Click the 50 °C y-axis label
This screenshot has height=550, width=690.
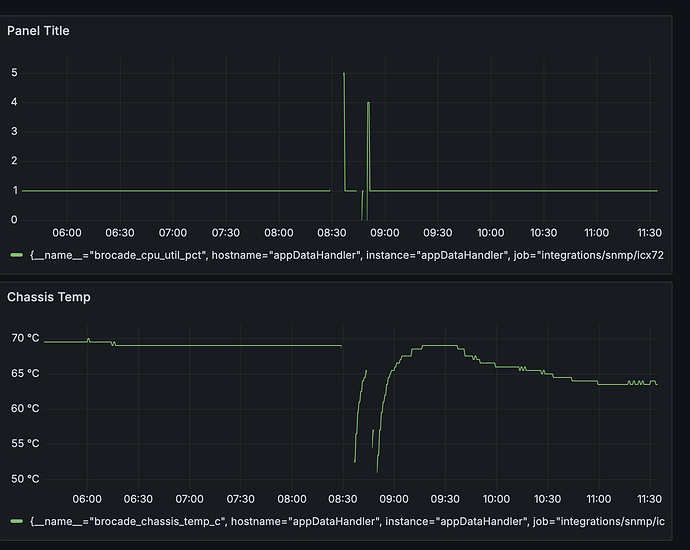(x=25, y=479)
